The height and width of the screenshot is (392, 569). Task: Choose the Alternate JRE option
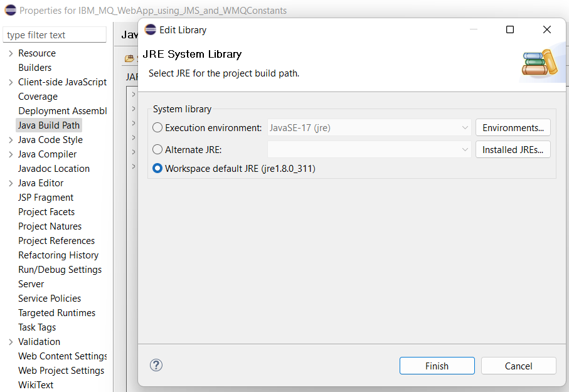click(x=157, y=149)
